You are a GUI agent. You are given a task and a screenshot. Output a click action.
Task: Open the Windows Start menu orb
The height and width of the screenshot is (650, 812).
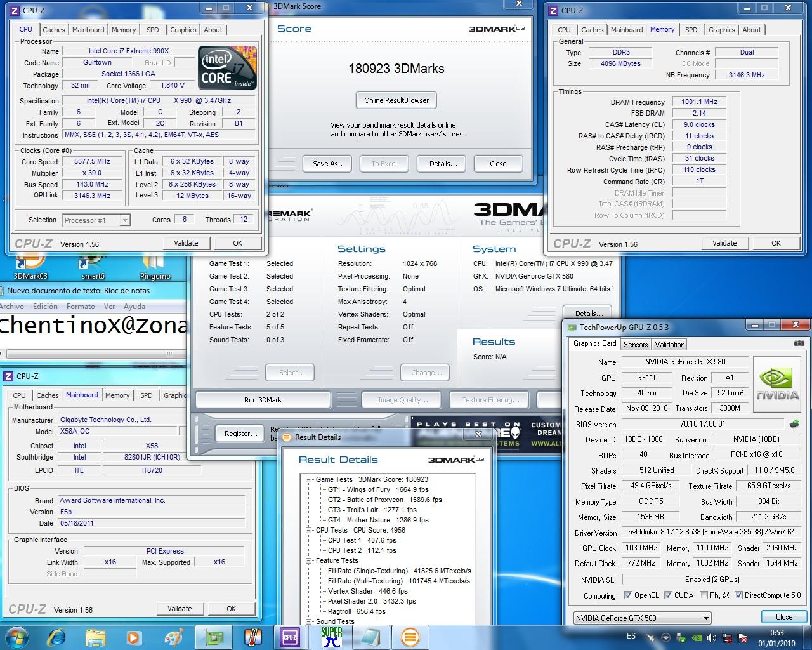pyautogui.click(x=16, y=637)
